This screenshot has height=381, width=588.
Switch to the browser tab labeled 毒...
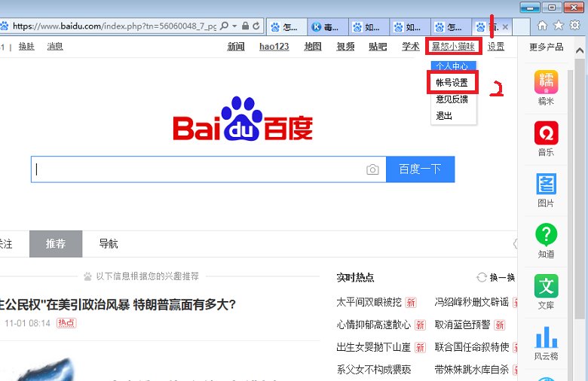328,27
